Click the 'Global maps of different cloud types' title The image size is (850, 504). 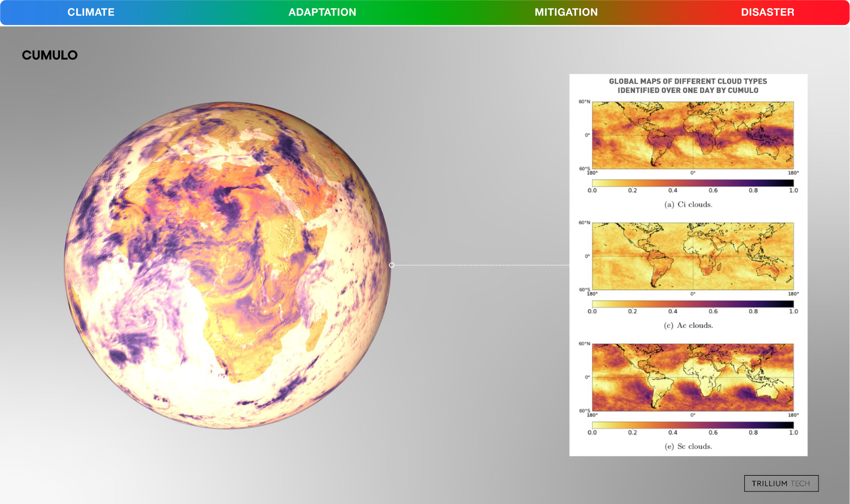point(688,86)
